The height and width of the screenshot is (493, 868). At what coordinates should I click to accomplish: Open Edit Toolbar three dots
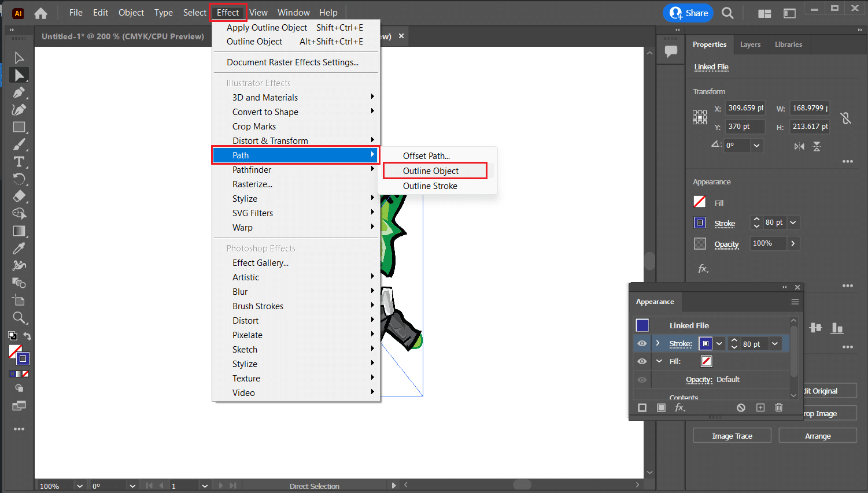(x=19, y=429)
